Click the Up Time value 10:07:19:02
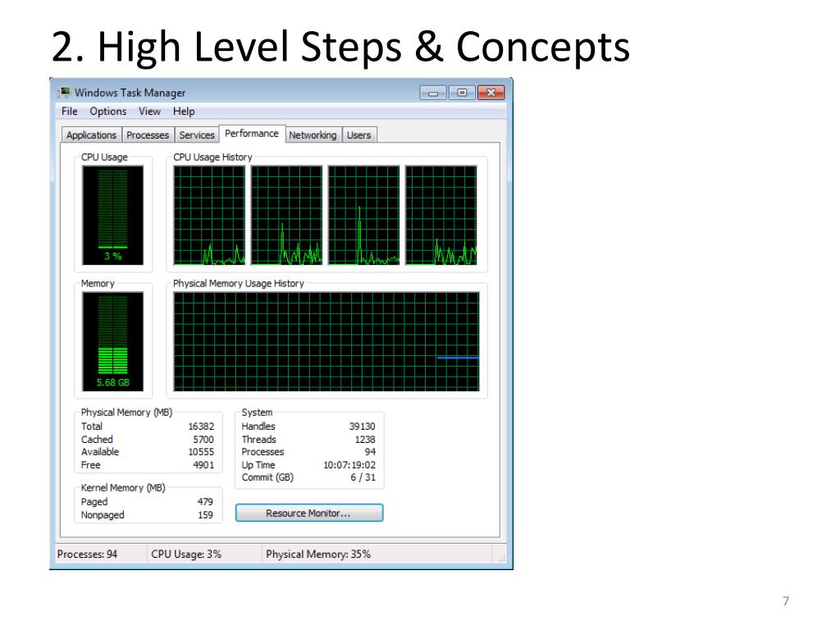840x630 pixels. click(349, 465)
